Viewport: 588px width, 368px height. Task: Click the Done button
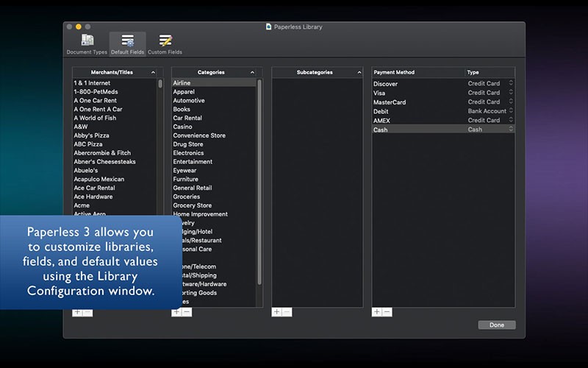(497, 325)
